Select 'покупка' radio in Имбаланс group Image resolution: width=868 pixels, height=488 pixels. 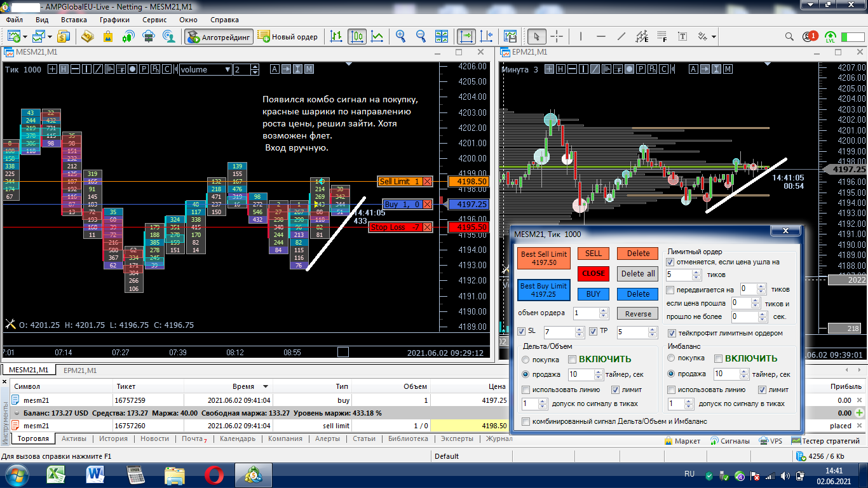[x=672, y=358]
